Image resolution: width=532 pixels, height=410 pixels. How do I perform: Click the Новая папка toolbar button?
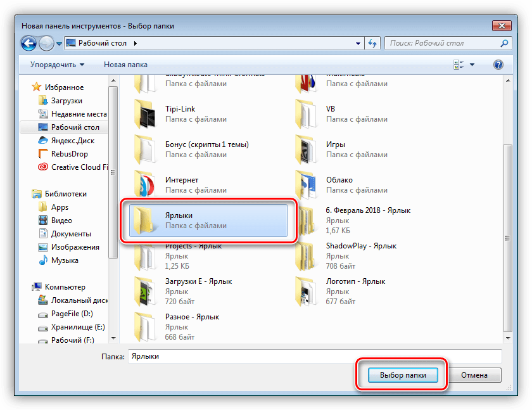point(125,65)
